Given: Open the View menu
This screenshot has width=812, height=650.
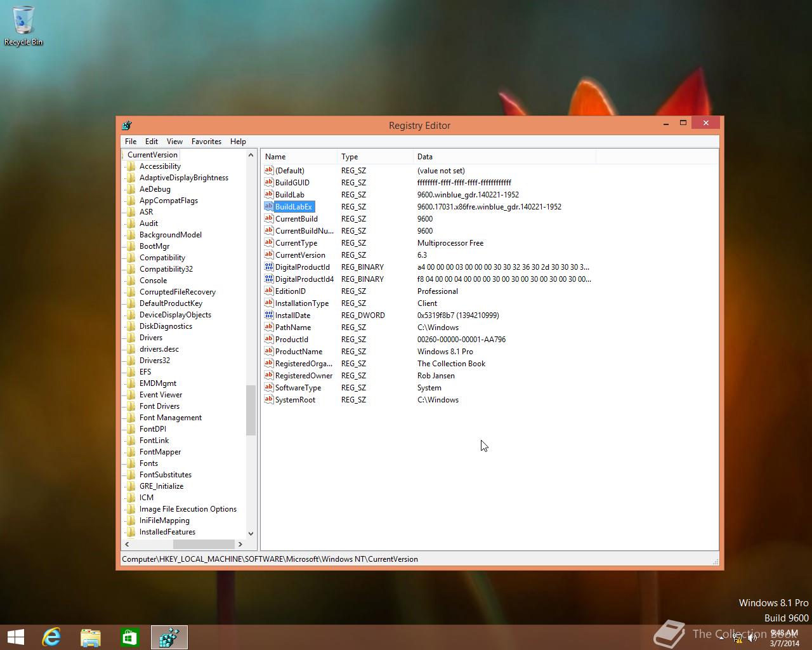Looking at the screenshot, I should [174, 142].
